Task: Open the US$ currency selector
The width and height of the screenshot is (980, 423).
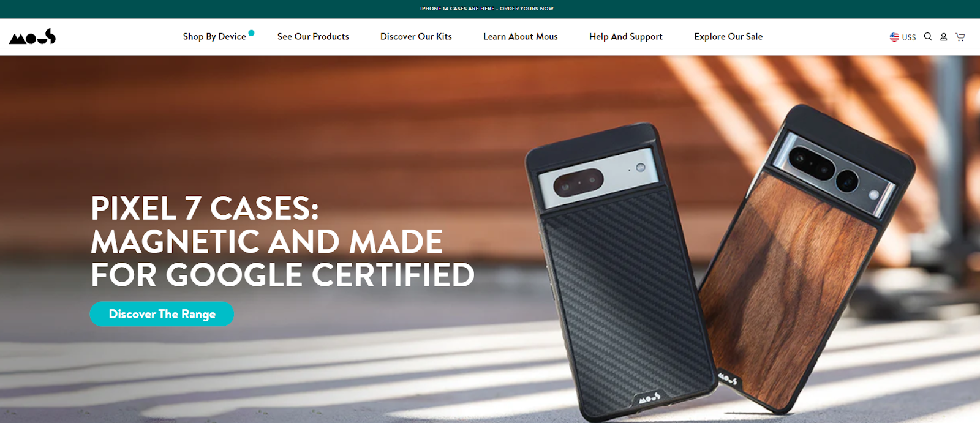Action: click(x=903, y=37)
